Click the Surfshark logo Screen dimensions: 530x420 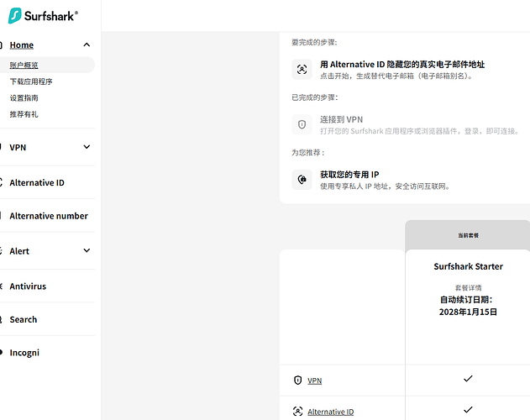43,16
